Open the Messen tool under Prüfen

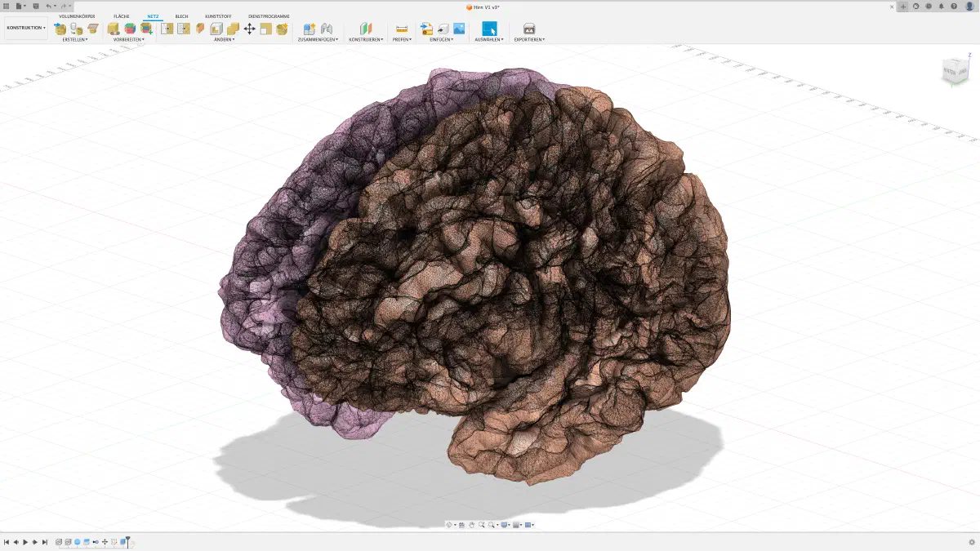[x=403, y=29]
